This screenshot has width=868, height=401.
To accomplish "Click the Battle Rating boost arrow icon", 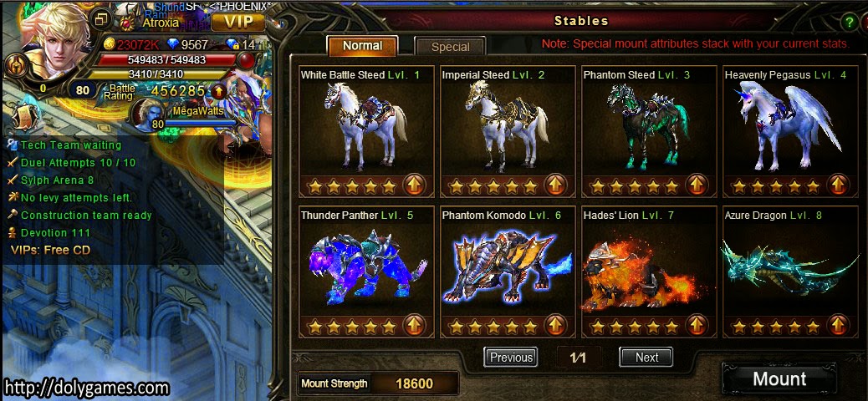I will tap(218, 91).
